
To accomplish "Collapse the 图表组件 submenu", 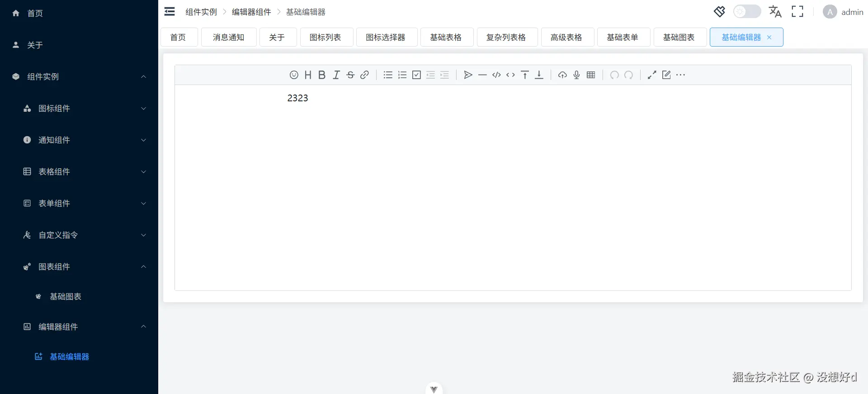I will [79, 267].
